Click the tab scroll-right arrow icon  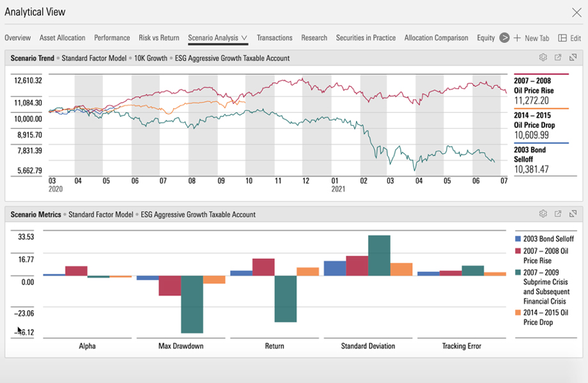tap(504, 38)
